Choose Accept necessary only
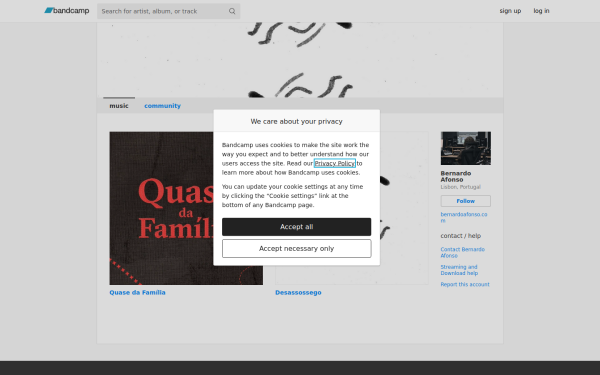The height and width of the screenshot is (375, 600). (297, 249)
